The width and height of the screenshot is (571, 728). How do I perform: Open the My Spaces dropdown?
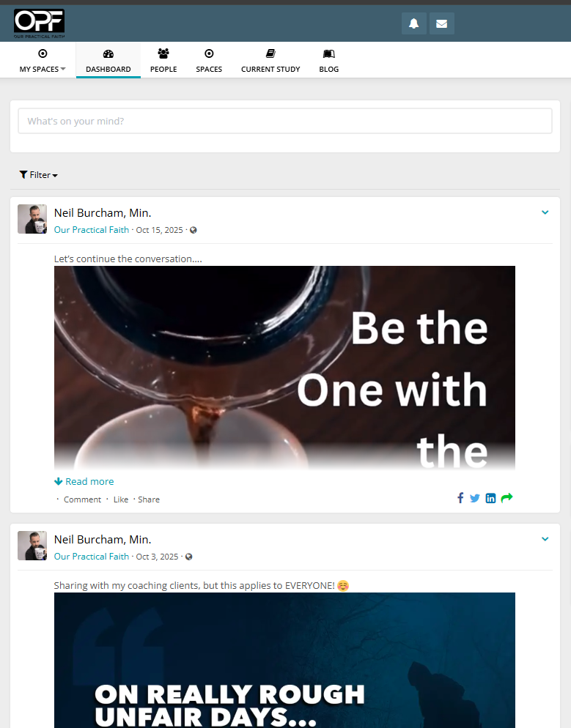click(x=43, y=60)
